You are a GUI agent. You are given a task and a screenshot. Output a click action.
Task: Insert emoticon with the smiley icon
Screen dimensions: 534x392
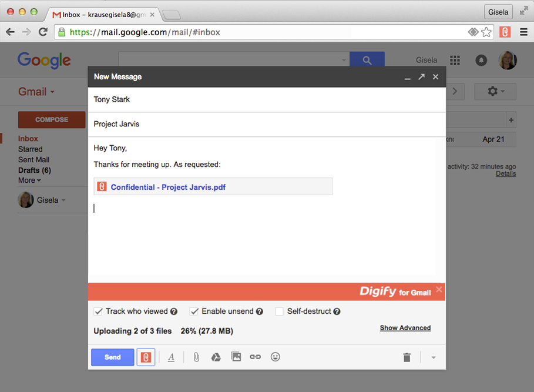275,357
